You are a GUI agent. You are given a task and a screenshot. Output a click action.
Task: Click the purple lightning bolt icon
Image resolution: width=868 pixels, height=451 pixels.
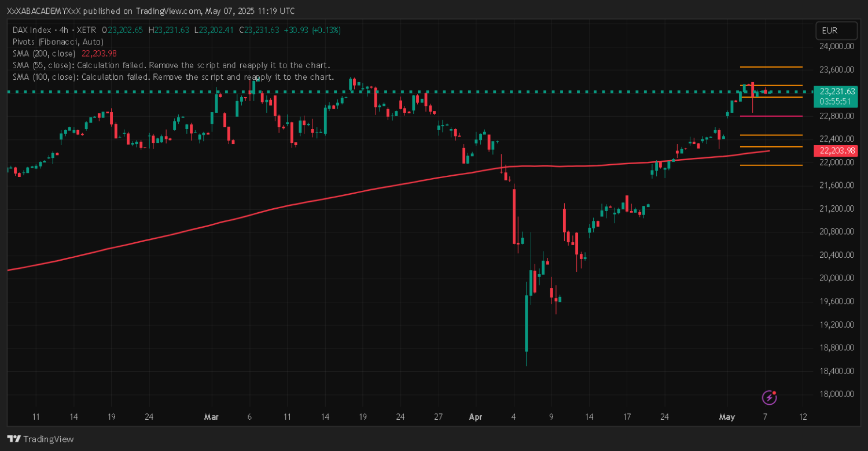[x=769, y=397]
